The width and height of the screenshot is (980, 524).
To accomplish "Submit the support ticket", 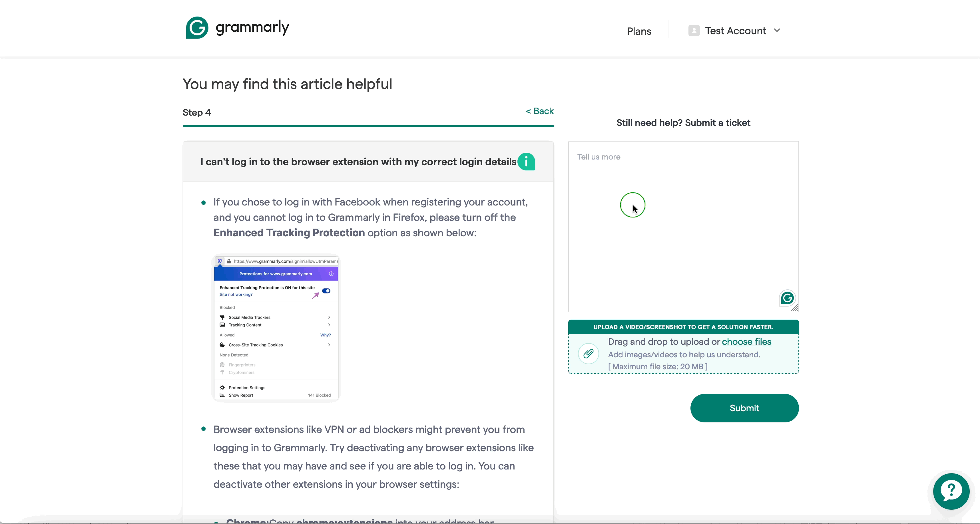I will [744, 408].
